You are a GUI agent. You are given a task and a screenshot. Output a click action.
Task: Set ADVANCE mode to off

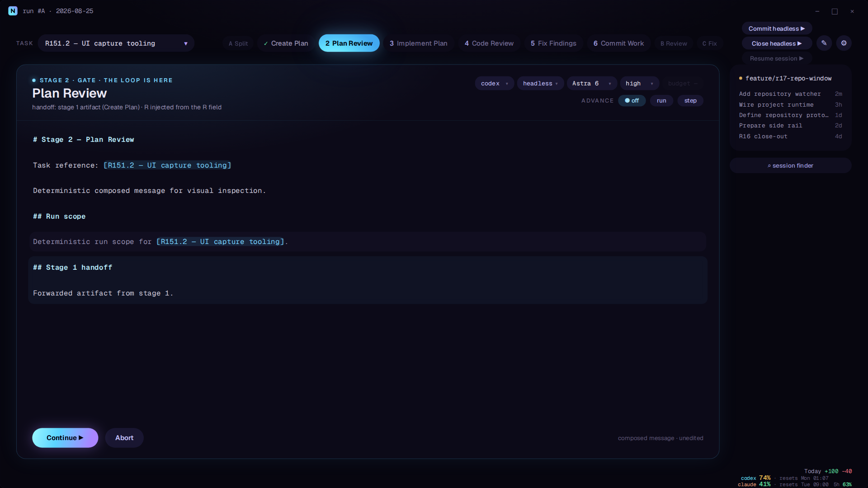point(632,101)
